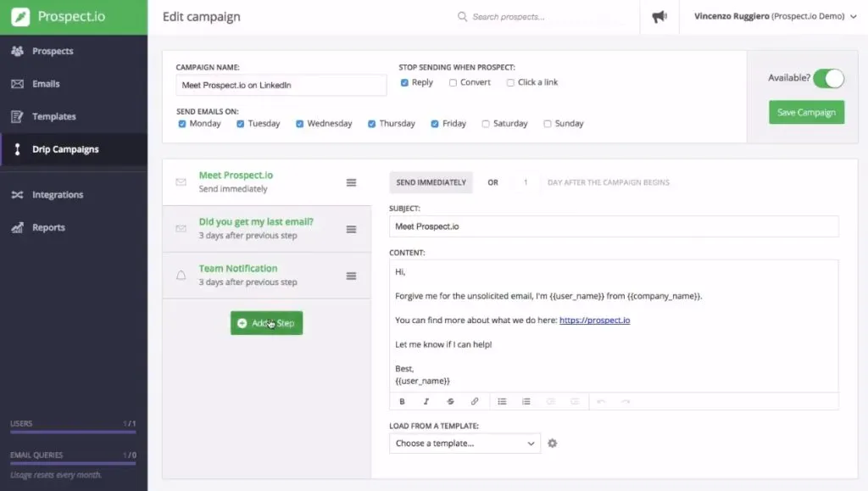Click the search magnifier icon
The width and height of the screenshot is (868, 491).
pyautogui.click(x=462, y=17)
